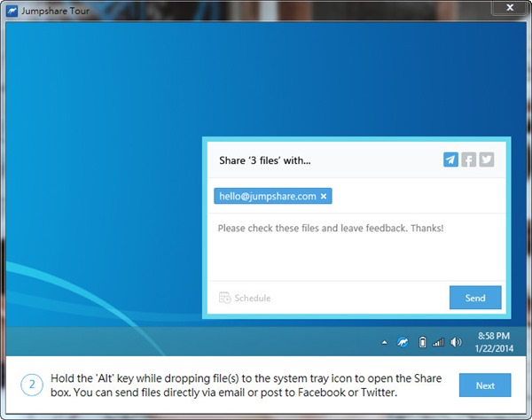Click the Next button in the tour
Screen dimensions: 532x420
tap(485, 385)
